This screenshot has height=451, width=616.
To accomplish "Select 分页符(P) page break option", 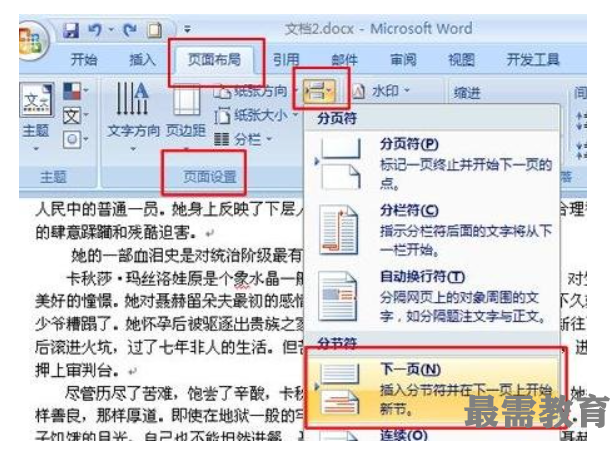I will point(431,163).
